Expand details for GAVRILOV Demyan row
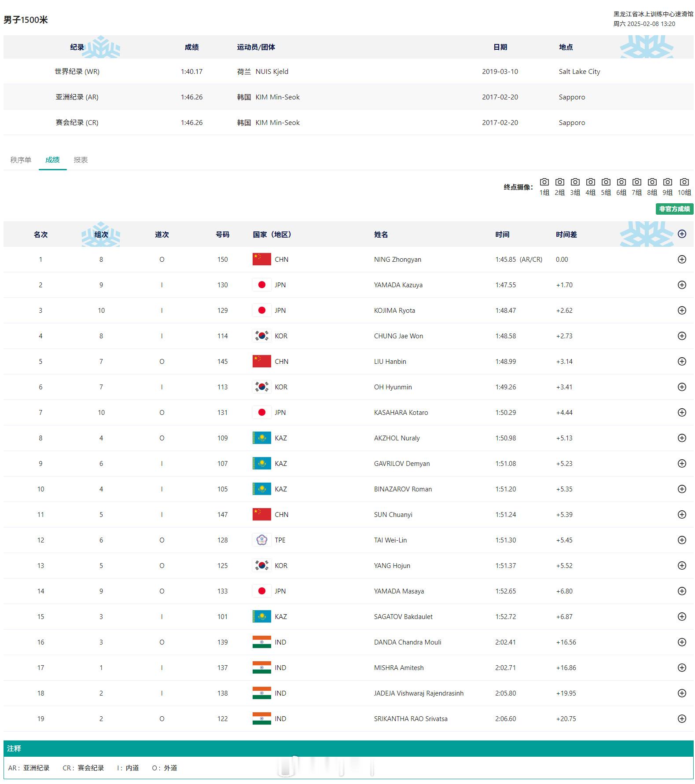 (x=682, y=464)
